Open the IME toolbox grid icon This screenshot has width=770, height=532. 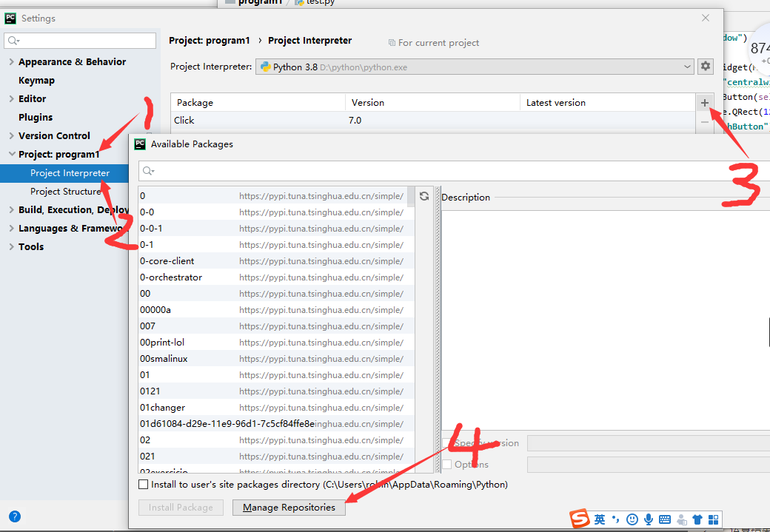(x=714, y=519)
